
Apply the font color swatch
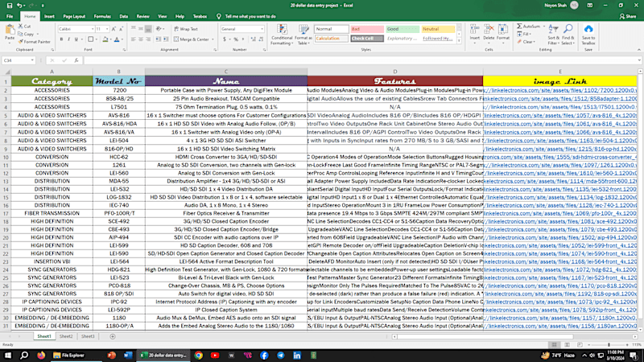117,39
